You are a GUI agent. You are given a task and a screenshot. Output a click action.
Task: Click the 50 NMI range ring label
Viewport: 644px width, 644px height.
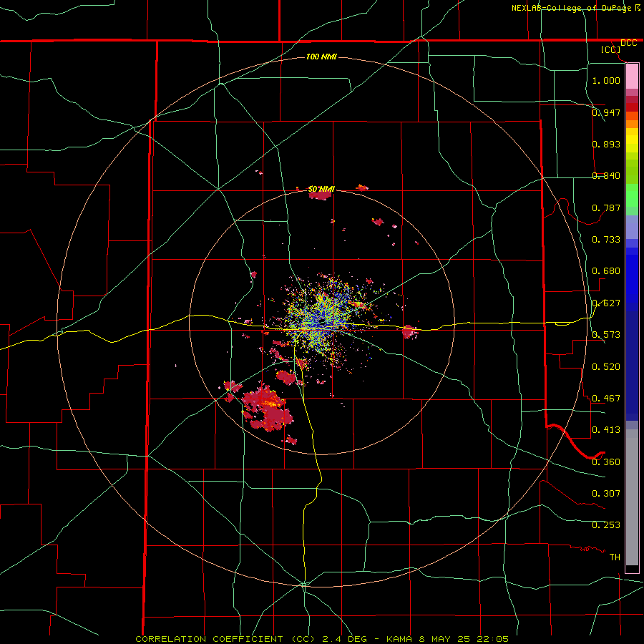click(321, 189)
